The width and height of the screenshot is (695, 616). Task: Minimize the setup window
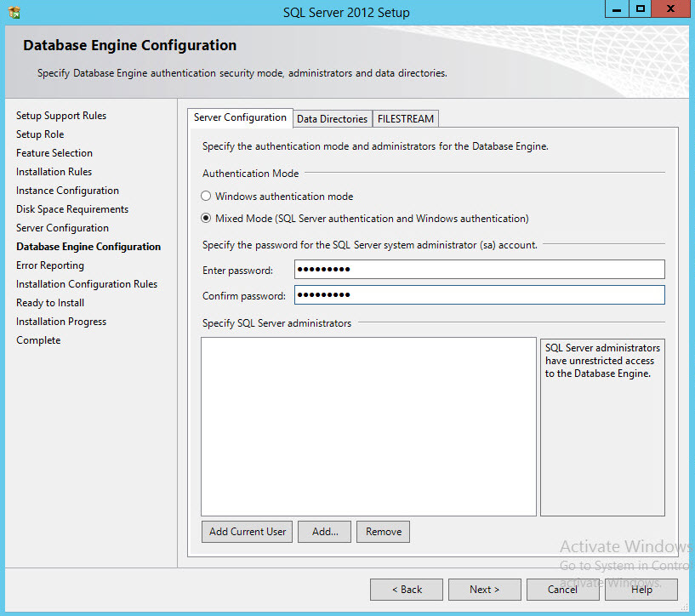click(x=616, y=9)
